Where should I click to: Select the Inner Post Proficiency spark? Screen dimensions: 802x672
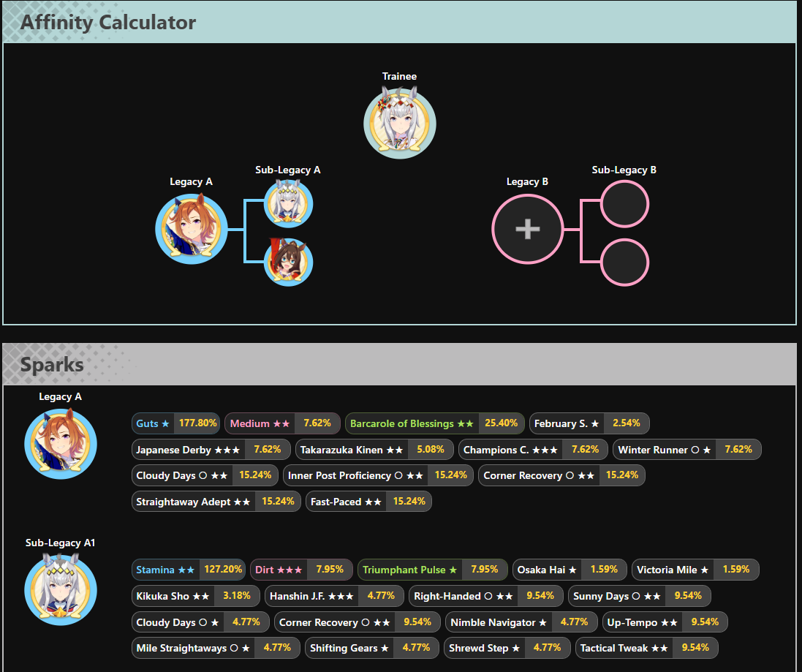click(x=379, y=475)
